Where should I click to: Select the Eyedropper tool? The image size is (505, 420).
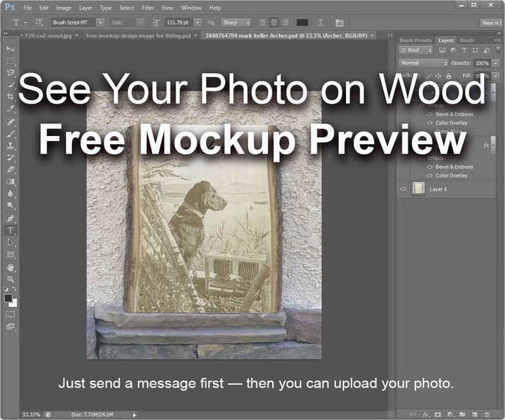click(10, 109)
